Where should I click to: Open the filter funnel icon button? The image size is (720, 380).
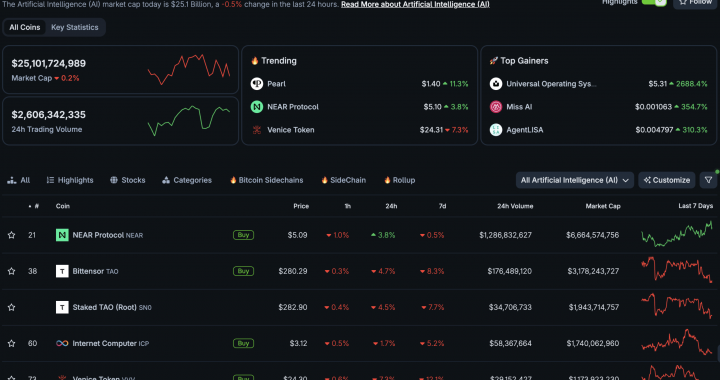[709, 180]
